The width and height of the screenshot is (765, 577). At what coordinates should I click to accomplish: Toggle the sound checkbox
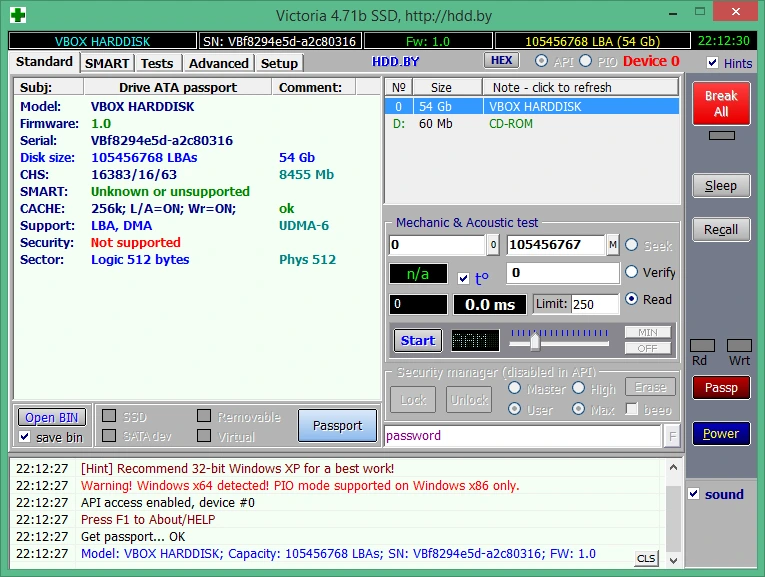(x=694, y=494)
